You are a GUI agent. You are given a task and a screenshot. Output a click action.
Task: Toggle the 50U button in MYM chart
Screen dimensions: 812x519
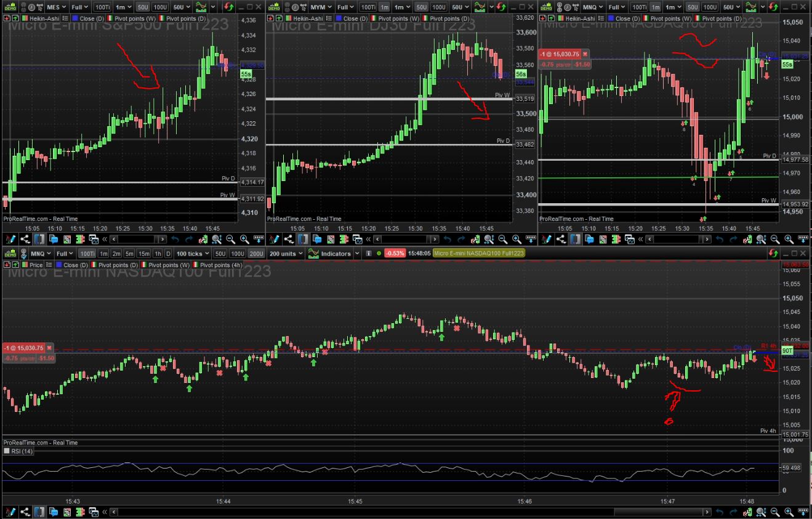click(x=422, y=7)
